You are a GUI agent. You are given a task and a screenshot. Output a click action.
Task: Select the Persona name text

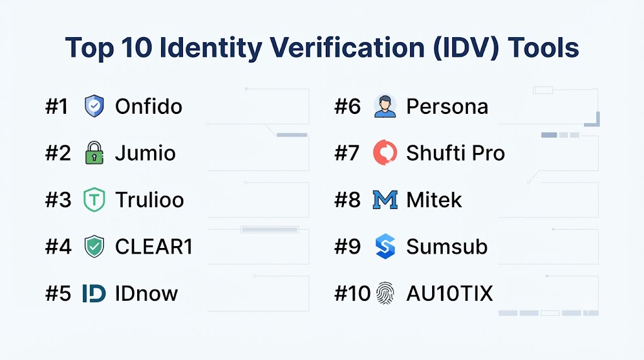pyautogui.click(x=447, y=106)
